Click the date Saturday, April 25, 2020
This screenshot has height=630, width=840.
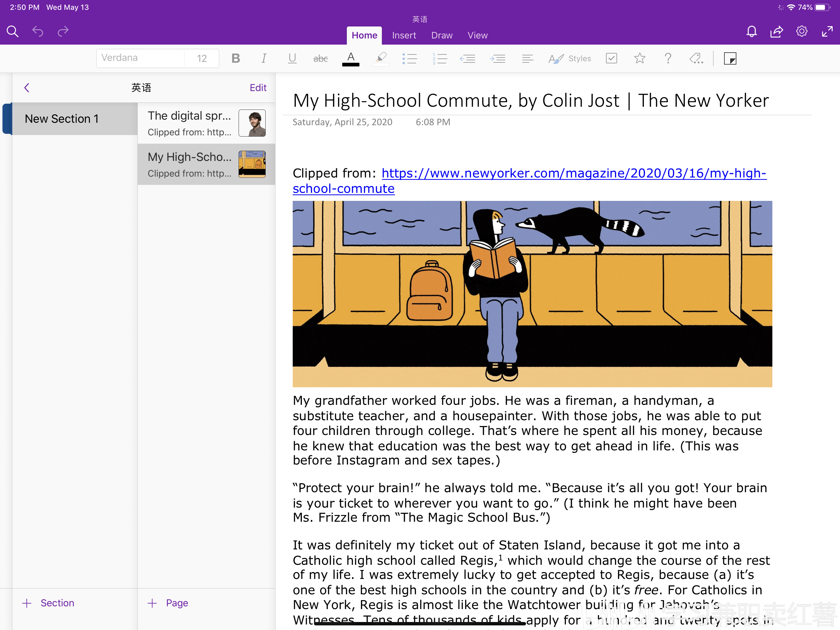(x=342, y=122)
